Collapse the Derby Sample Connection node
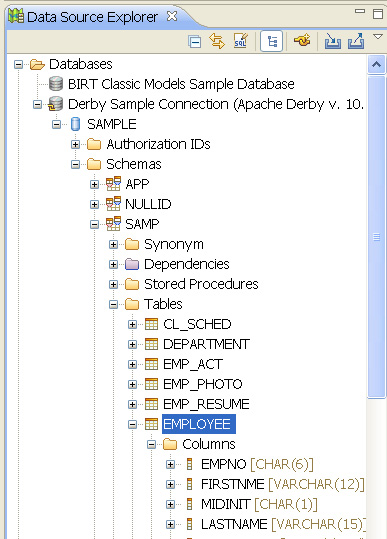 (x=37, y=104)
